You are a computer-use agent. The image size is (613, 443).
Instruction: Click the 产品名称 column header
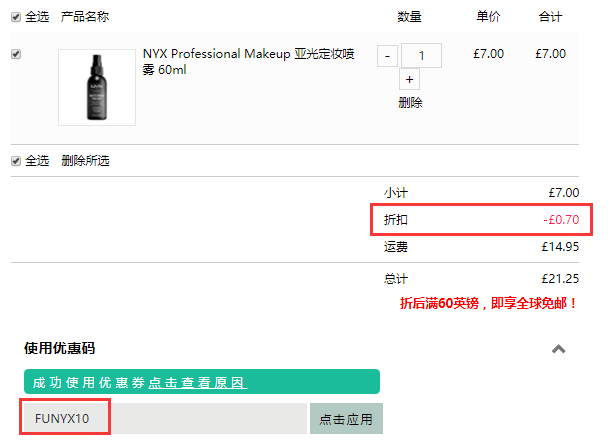coord(85,17)
